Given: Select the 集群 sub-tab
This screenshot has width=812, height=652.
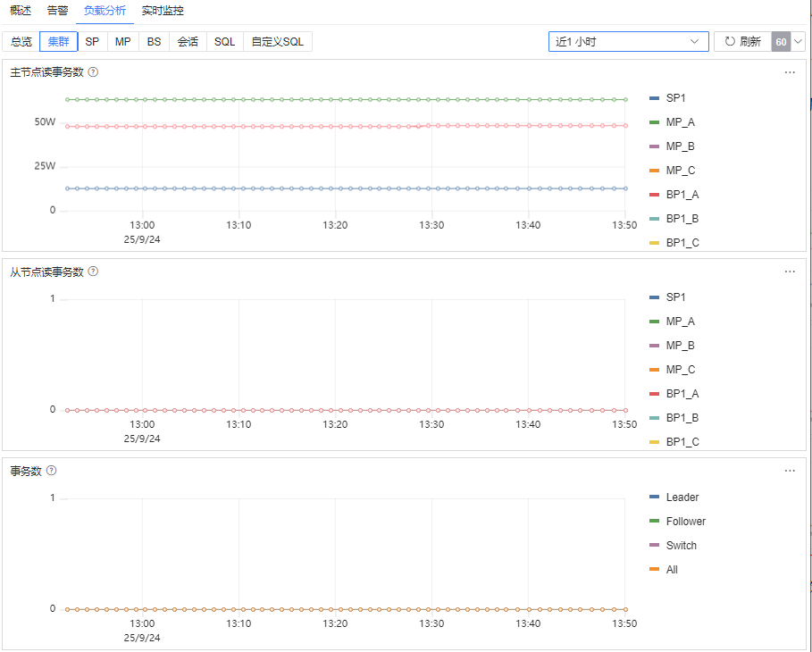Looking at the screenshot, I should point(59,41).
